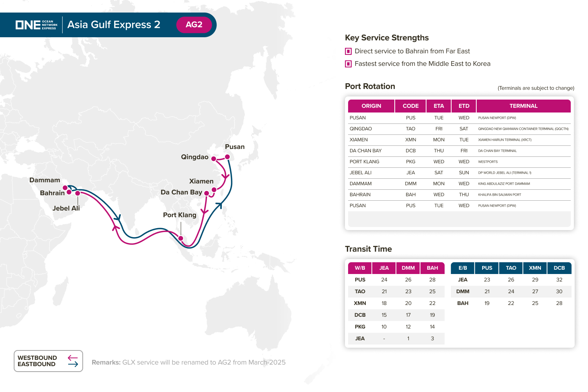Click the Xiamen port marker on map
This screenshot has width=588, height=392.
tap(214, 190)
